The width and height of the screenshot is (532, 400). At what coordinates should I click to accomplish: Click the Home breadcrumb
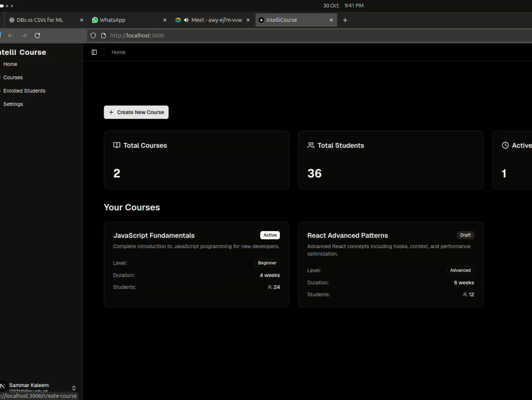[x=119, y=52]
